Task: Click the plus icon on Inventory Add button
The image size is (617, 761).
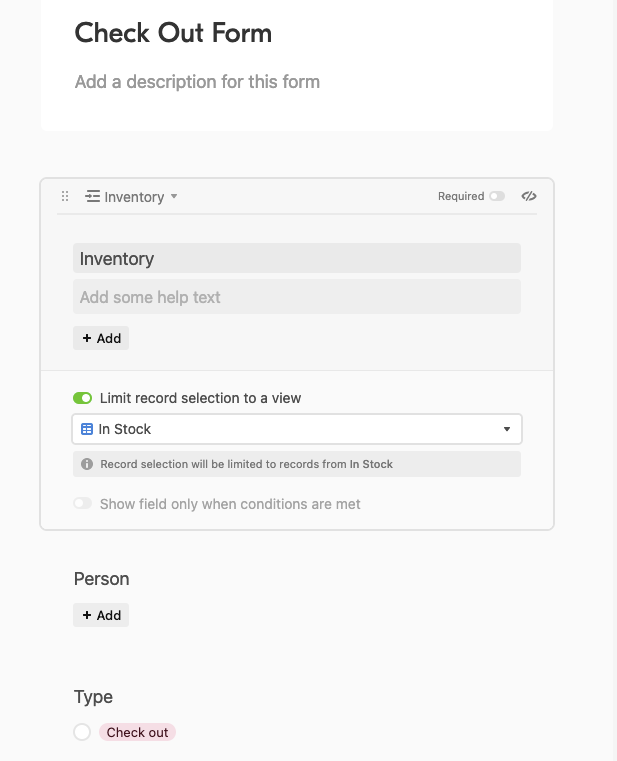Action: pos(87,338)
